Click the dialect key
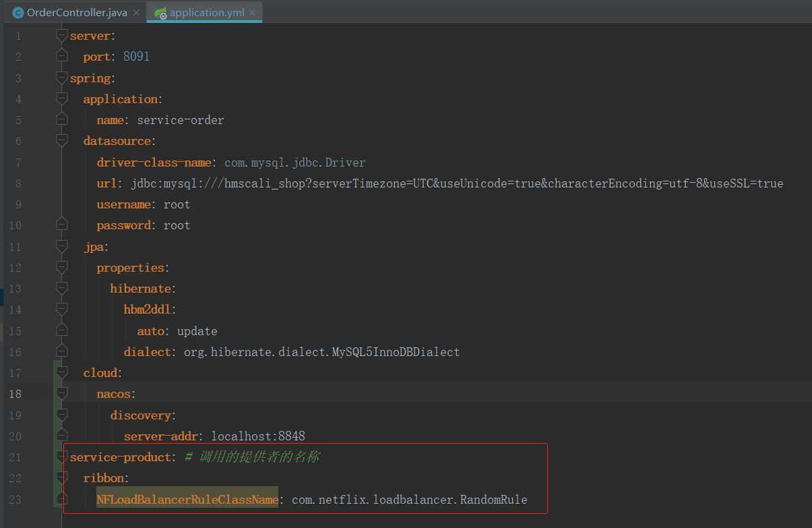The width and height of the screenshot is (812, 528). 147,352
